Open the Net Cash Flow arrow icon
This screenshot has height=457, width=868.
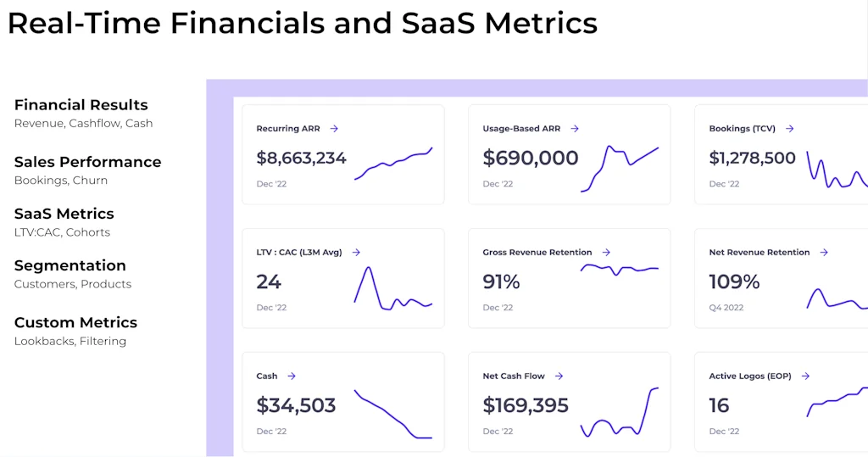pyautogui.click(x=559, y=376)
